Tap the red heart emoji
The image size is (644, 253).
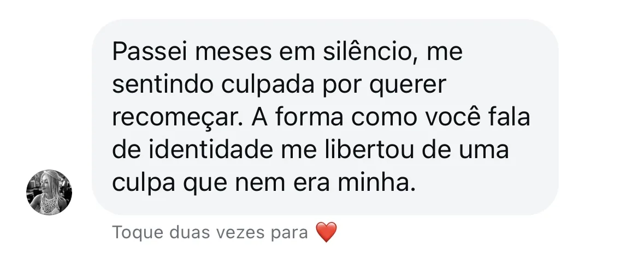pyautogui.click(x=327, y=232)
